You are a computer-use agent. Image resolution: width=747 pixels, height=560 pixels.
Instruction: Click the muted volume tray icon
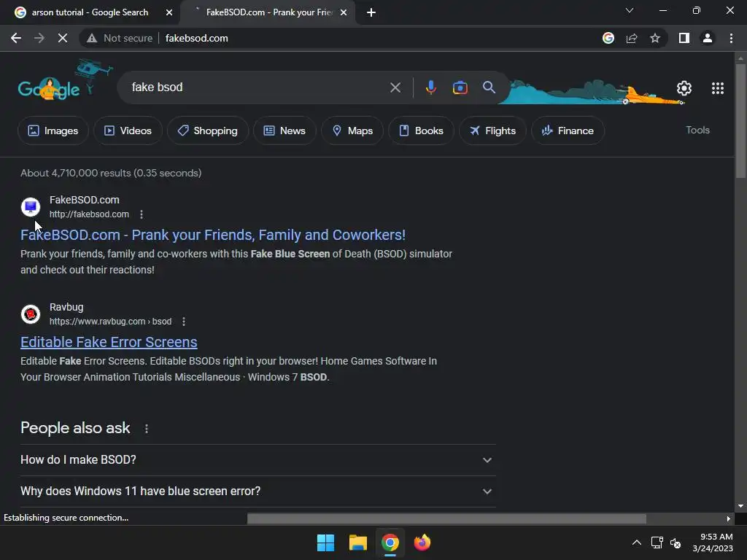click(x=676, y=542)
